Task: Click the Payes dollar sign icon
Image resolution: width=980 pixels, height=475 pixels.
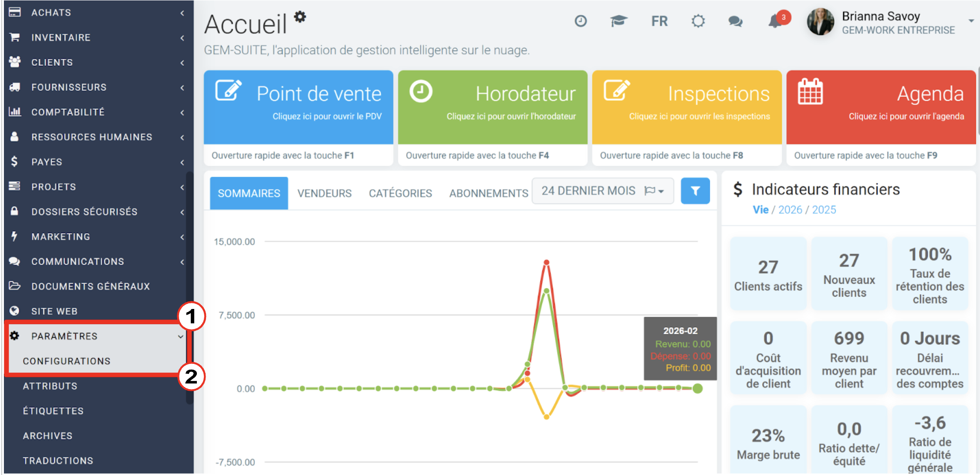Action: (x=14, y=162)
